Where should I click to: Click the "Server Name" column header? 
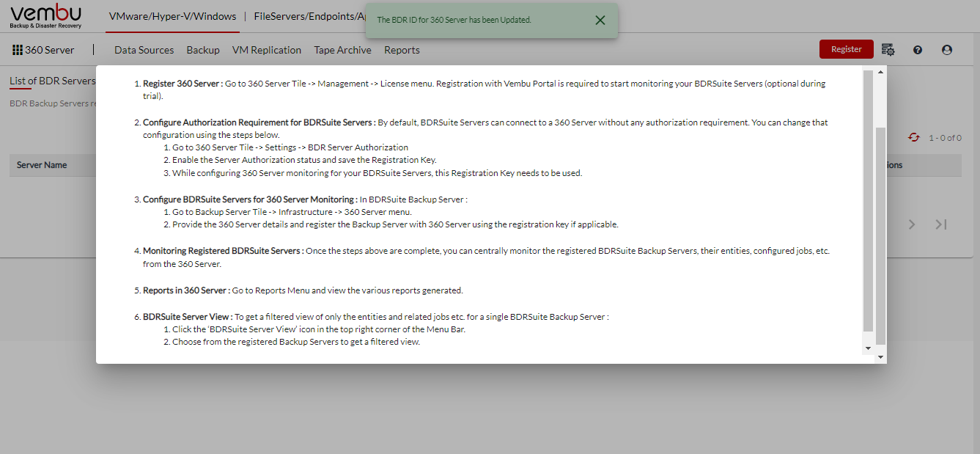(x=42, y=165)
